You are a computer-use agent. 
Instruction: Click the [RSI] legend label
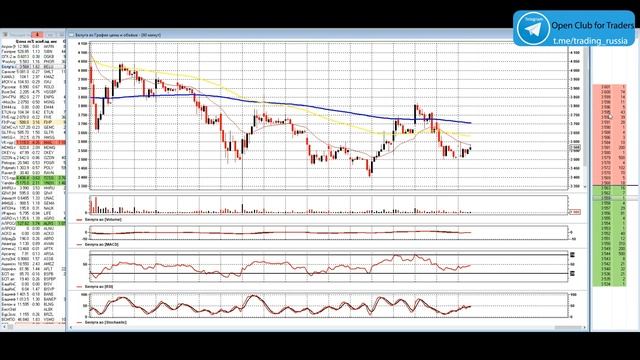coord(99,287)
